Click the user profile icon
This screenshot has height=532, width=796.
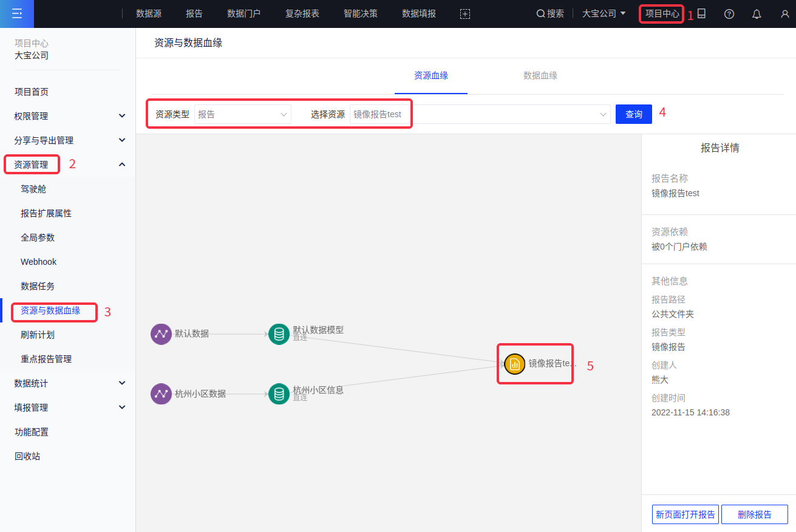tap(784, 14)
